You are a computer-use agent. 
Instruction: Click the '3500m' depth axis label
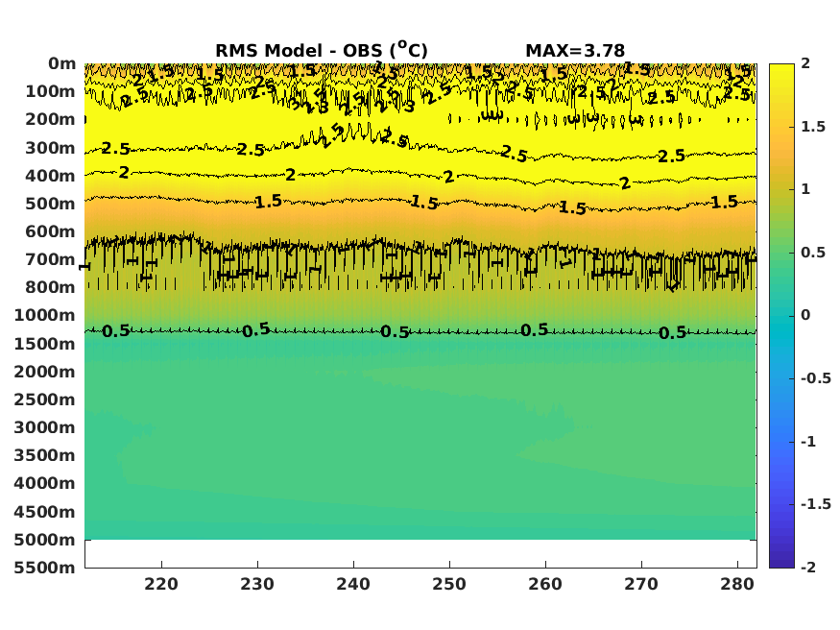click(x=45, y=455)
